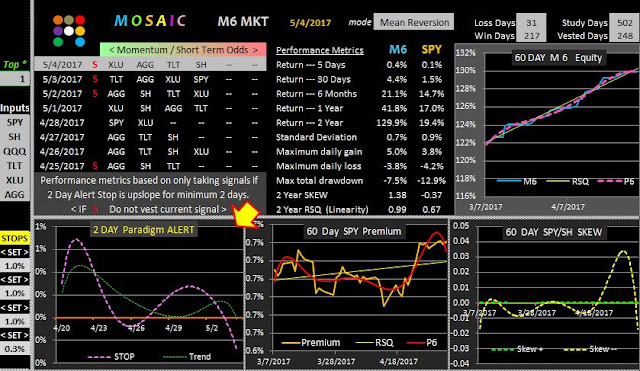This screenshot has width=640, height=371.
Task: Select the 4/27/2017 signal row date
Action: (62, 137)
